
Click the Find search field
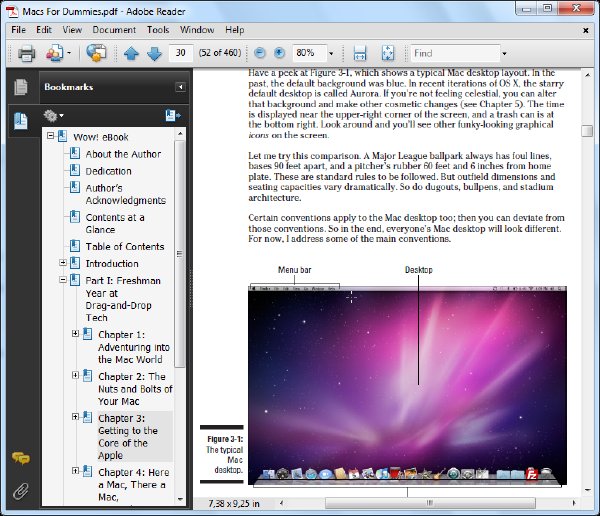(455, 53)
